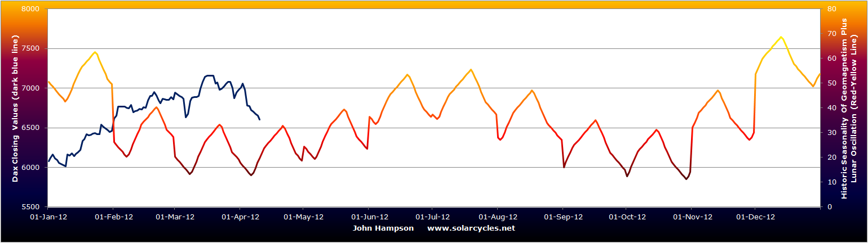Click the dark red trough before November

pos(686,179)
